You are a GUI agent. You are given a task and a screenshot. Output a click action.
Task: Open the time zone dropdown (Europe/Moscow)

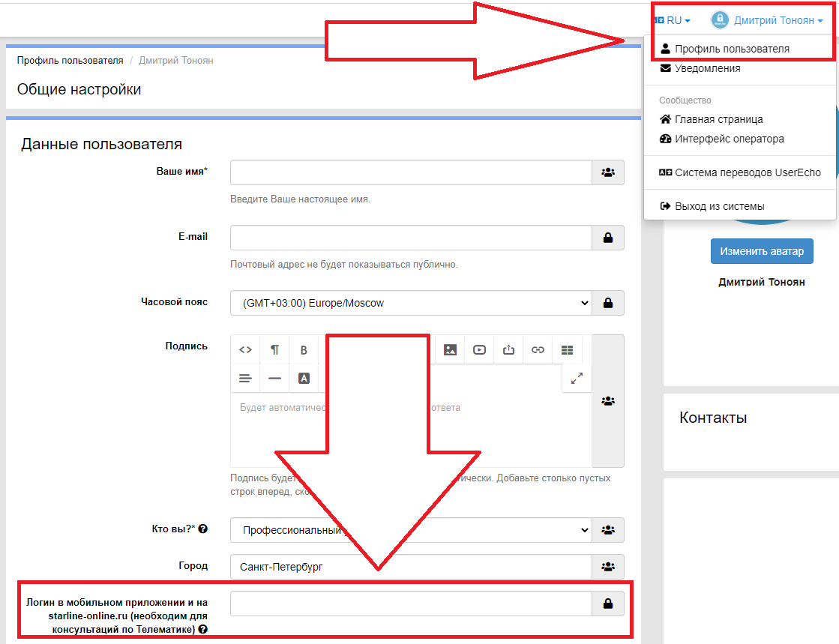tap(411, 303)
